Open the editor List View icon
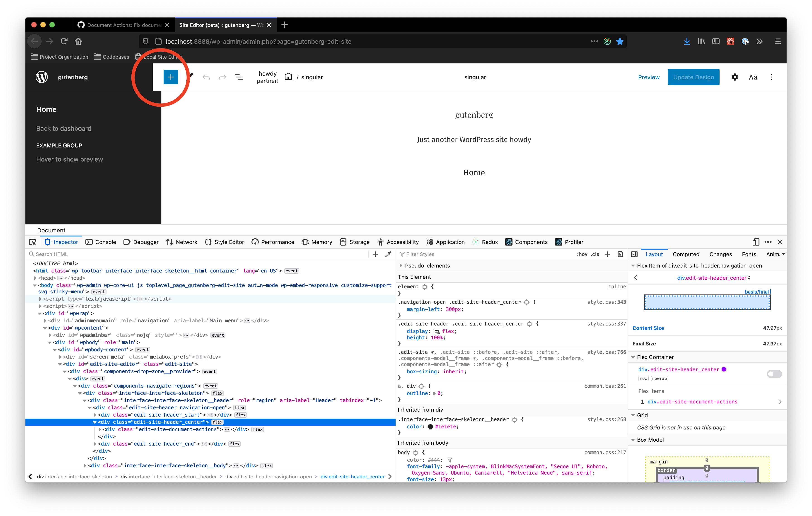Image resolution: width=812 pixels, height=516 pixels. click(x=238, y=77)
